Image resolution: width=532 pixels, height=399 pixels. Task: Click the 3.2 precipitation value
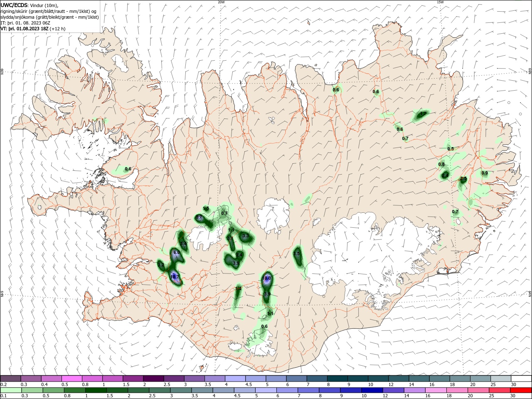[x=161, y=264]
